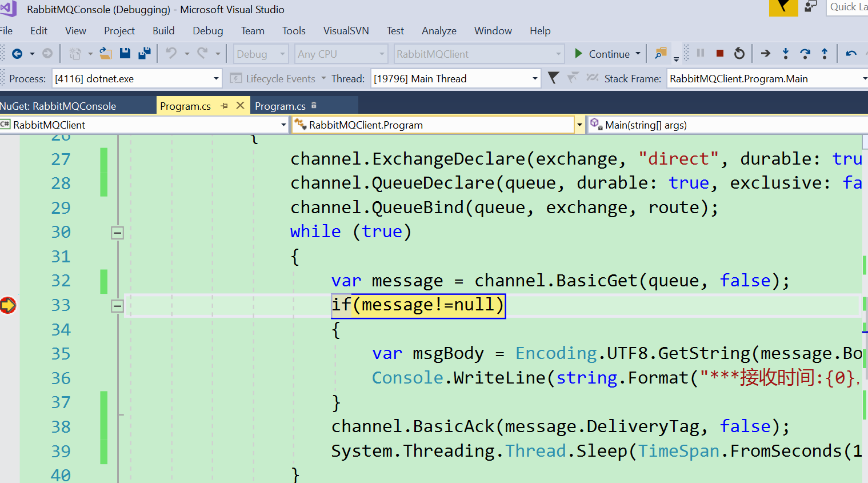The image size is (868, 483).
Task: Collapse the while loop block at line 30
Action: (117, 233)
